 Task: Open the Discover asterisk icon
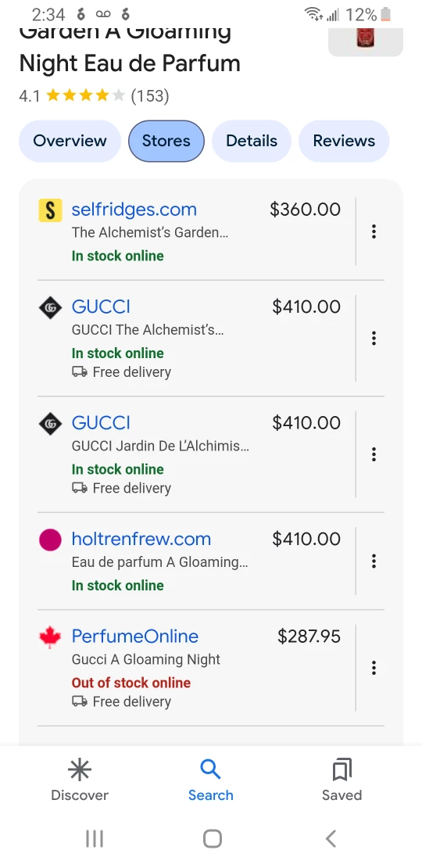[80, 769]
